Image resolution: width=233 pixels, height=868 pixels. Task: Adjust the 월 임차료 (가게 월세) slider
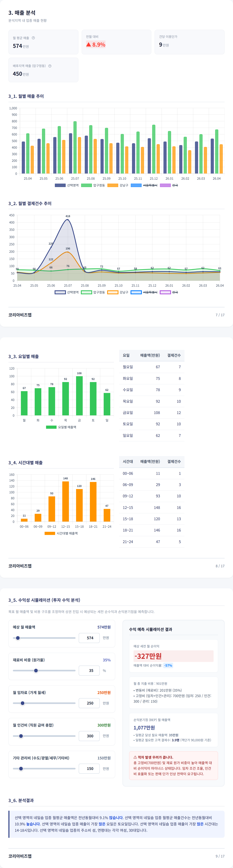[44, 703]
